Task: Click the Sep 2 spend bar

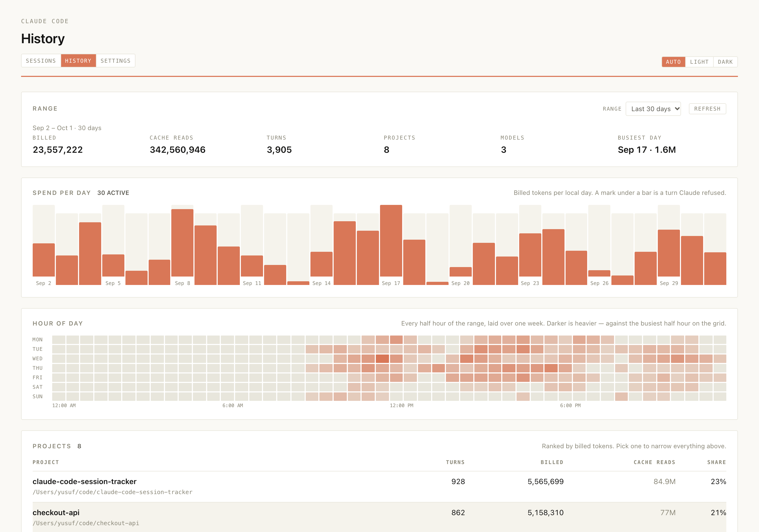Action: 44,260
